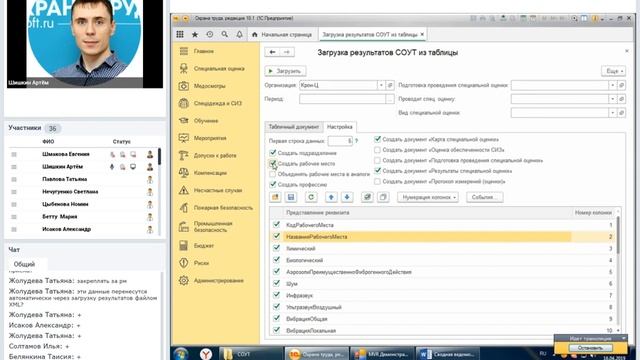Open the Word document in taskbar
This screenshot has width=640, height=360.
[447, 354]
